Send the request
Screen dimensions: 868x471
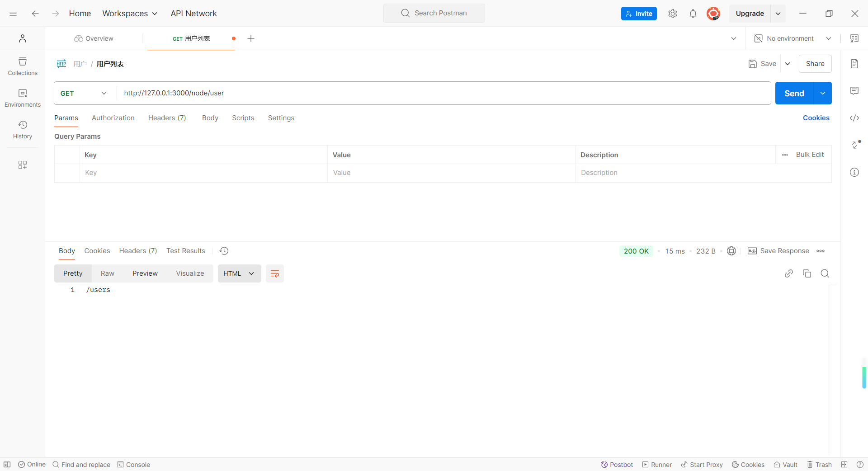point(794,93)
